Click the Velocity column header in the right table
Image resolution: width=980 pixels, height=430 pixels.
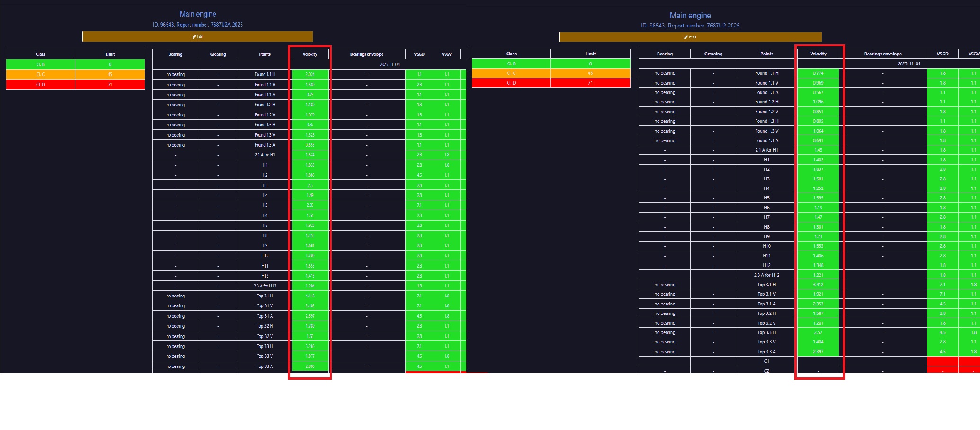click(x=818, y=54)
